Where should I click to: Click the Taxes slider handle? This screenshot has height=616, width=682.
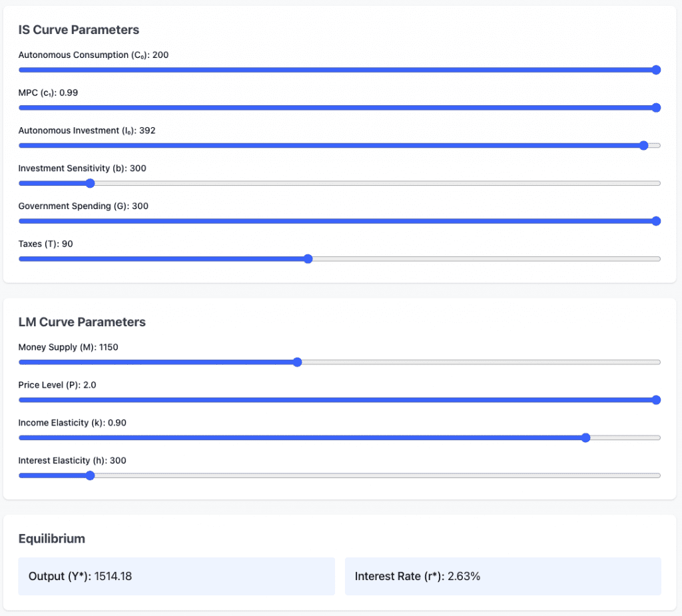click(x=308, y=259)
